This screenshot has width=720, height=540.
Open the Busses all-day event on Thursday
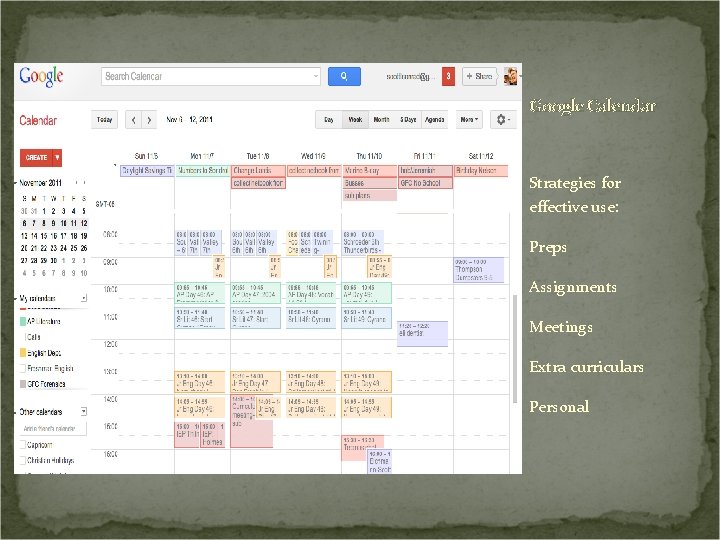point(370,183)
